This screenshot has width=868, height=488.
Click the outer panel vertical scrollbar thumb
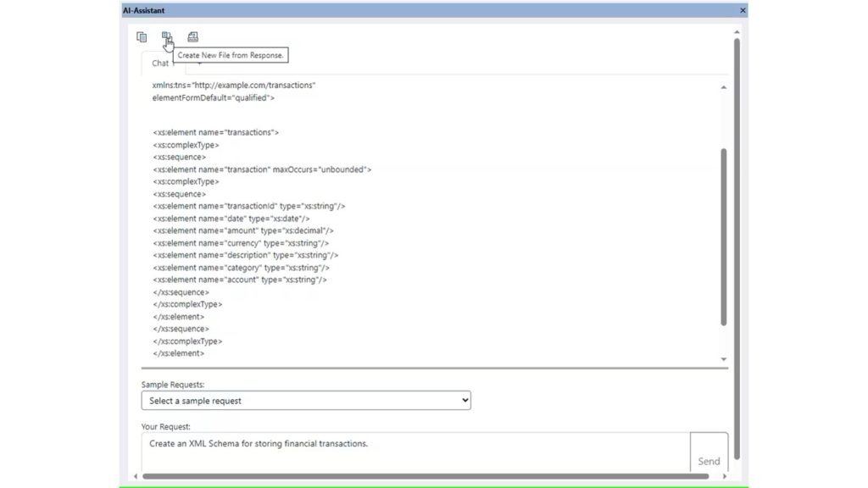point(736,246)
